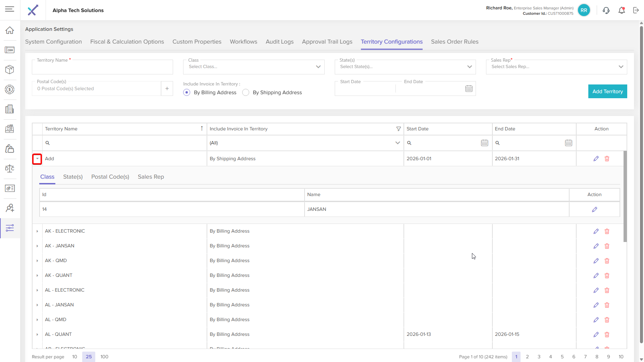Open the CRM sidebar icon
644x362 pixels.
pos(10,50)
